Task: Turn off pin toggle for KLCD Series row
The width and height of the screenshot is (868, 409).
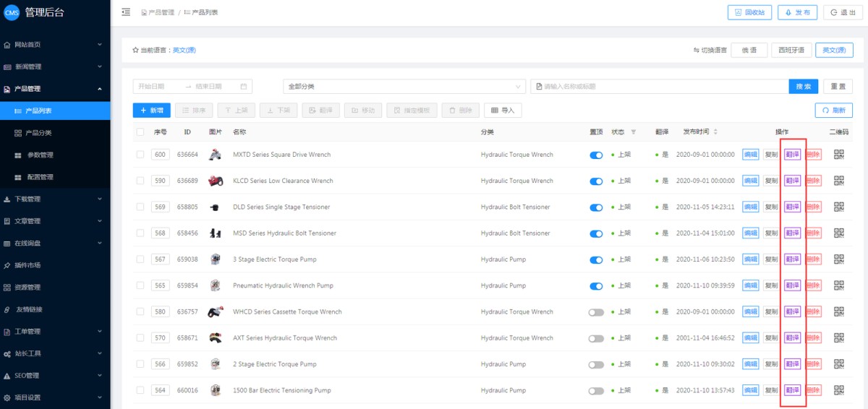Action: [x=596, y=181]
